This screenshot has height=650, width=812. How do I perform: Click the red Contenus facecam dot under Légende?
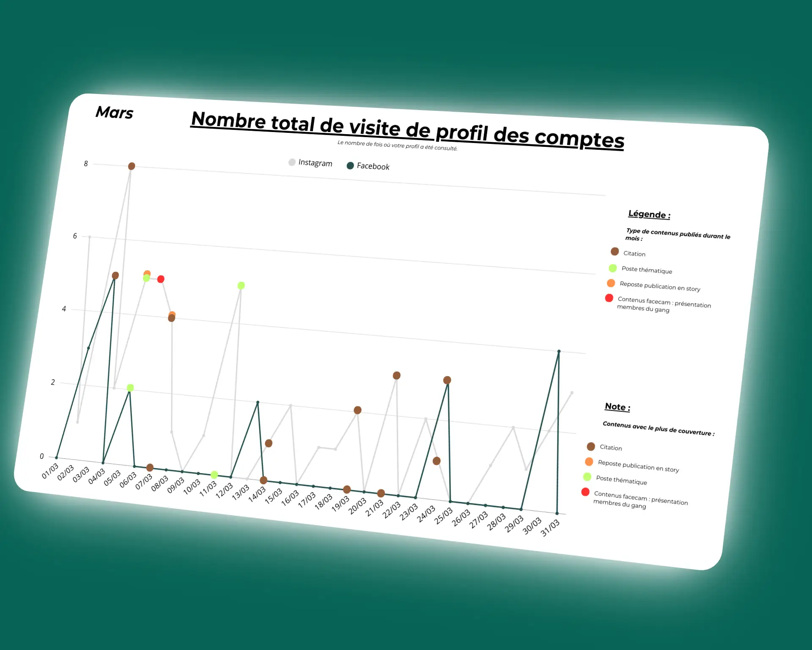coord(609,298)
